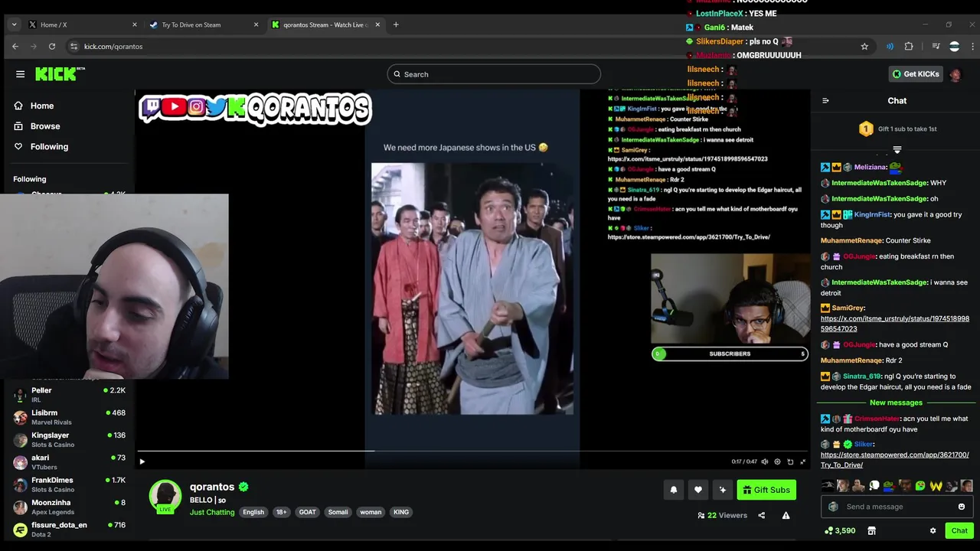Screen dimensions: 980x551
Task: Select the KING tag
Action: pyautogui.click(x=401, y=512)
